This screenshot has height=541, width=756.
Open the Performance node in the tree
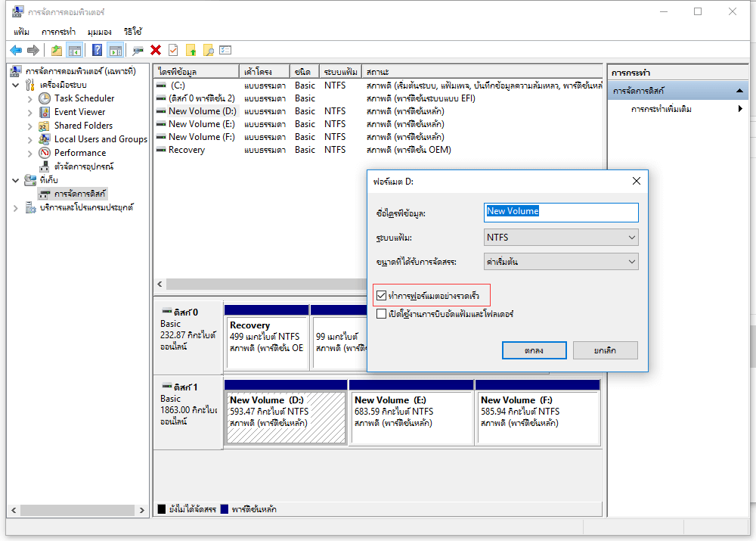point(79,153)
